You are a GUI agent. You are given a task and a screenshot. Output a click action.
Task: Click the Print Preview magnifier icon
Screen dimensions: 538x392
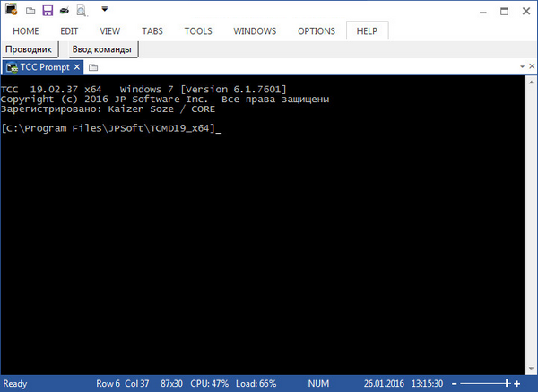point(82,11)
